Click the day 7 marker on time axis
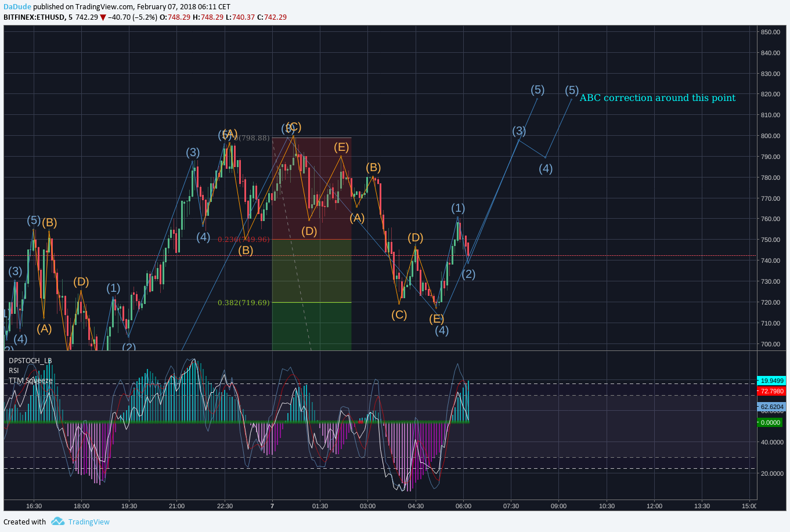790x532 pixels. 272,506
